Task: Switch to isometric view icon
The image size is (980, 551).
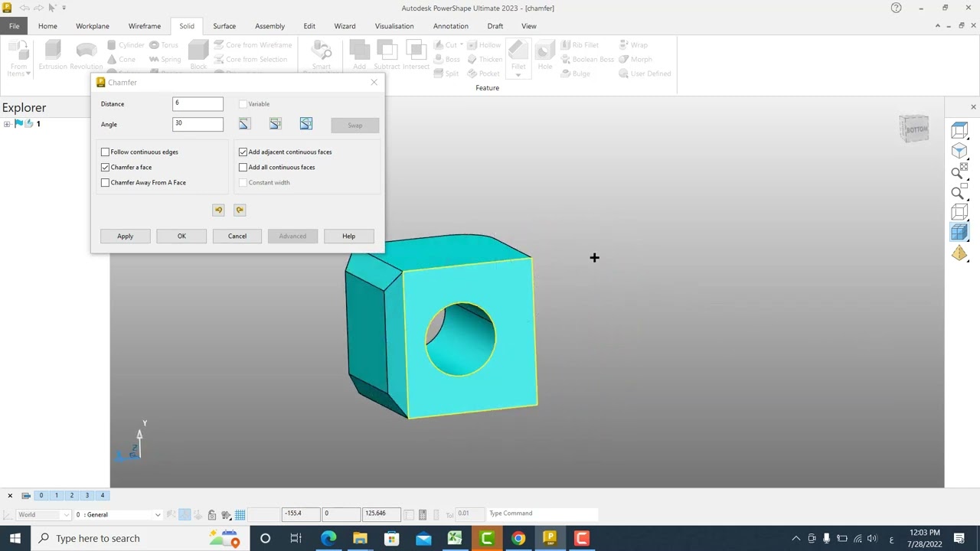Action: point(959,151)
